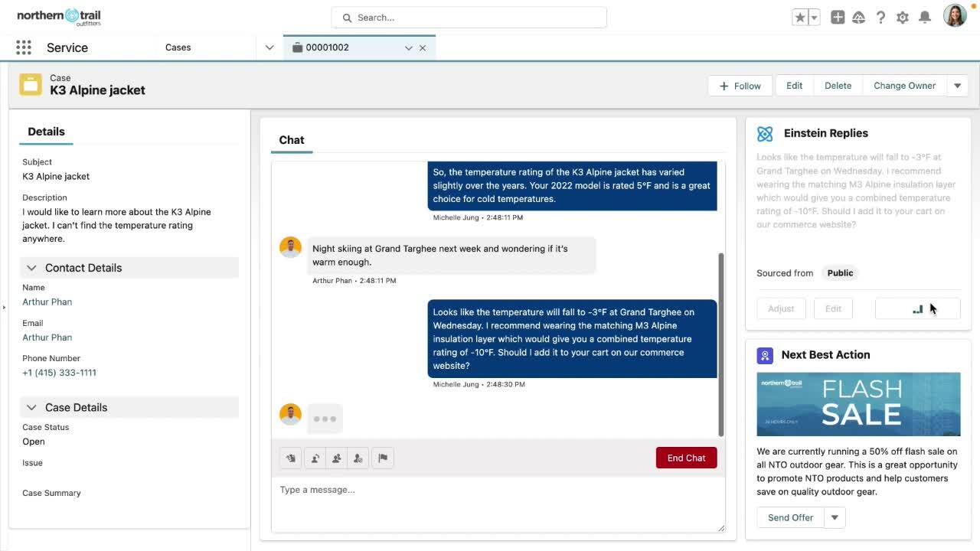This screenshot has height=551, width=980.
Task: Open the Notifications bell
Action: pyautogui.click(x=925, y=18)
